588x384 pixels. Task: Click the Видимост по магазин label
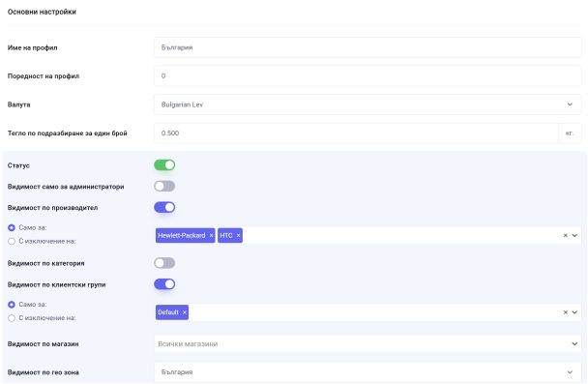(44, 344)
